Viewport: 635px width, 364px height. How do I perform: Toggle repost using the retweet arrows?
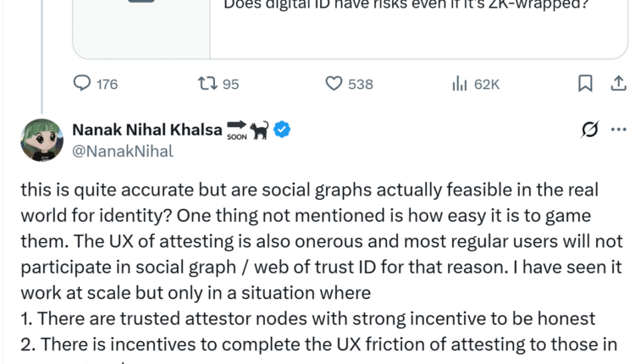207,84
